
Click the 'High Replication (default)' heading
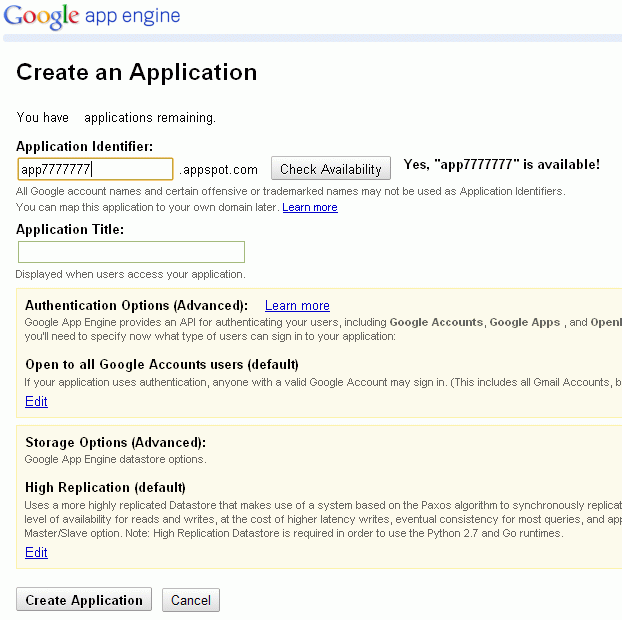pos(105,487)
